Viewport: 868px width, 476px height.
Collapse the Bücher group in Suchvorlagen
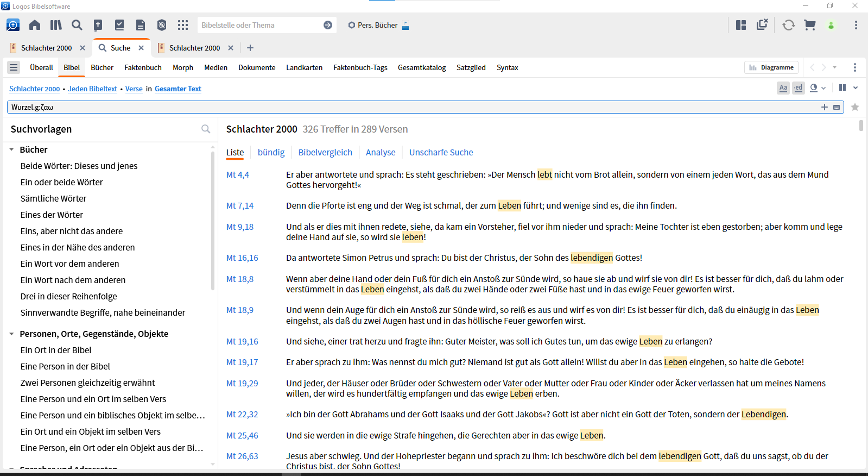tap(11, 149)
